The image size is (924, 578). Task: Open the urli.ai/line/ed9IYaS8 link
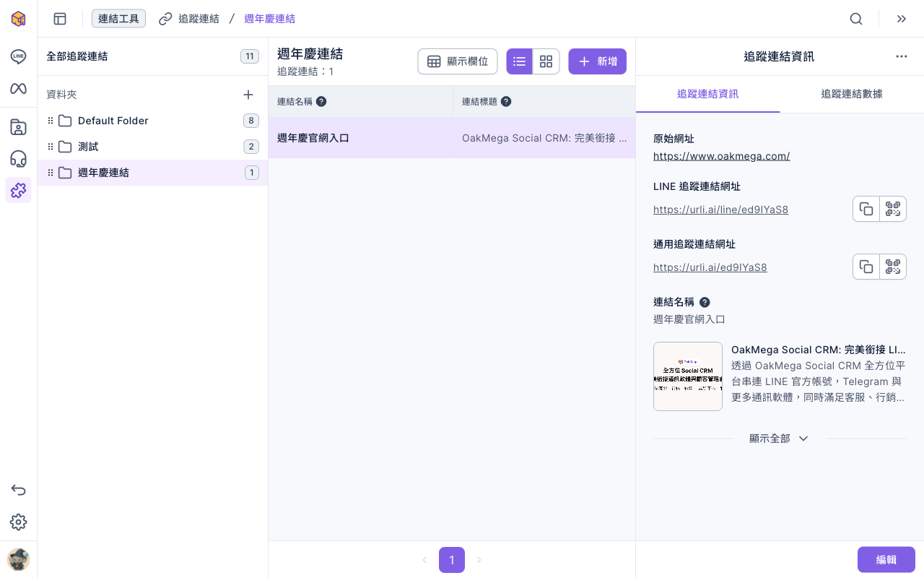coord(720,210)
